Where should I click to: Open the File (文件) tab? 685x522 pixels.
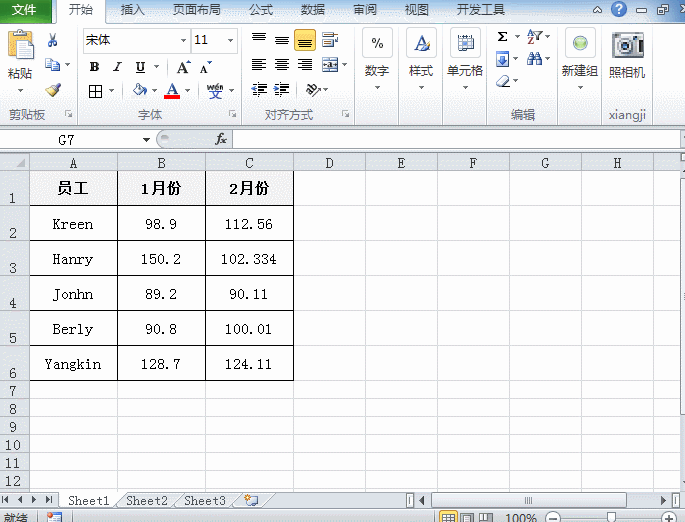(x=24, y=10)
